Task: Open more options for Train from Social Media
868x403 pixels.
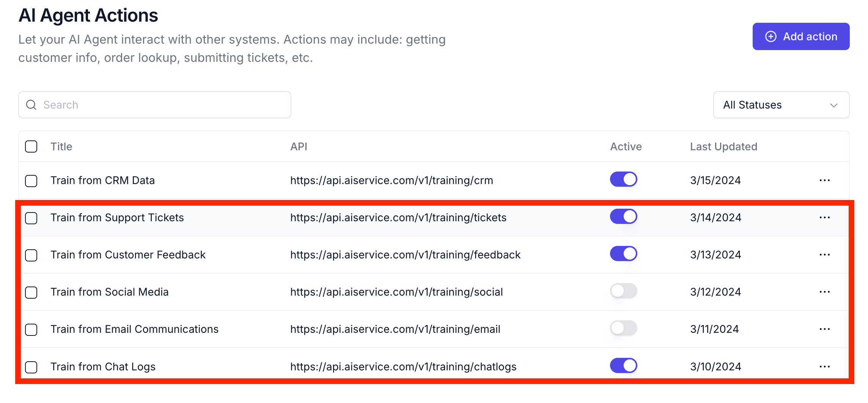Action: pos(824,292)
